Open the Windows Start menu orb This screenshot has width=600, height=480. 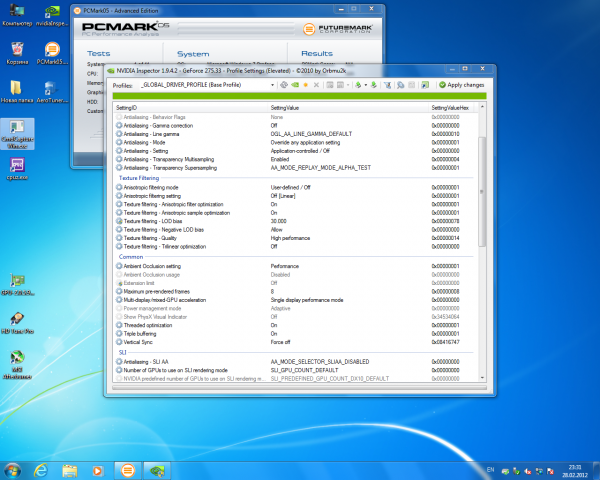(12, 470)
